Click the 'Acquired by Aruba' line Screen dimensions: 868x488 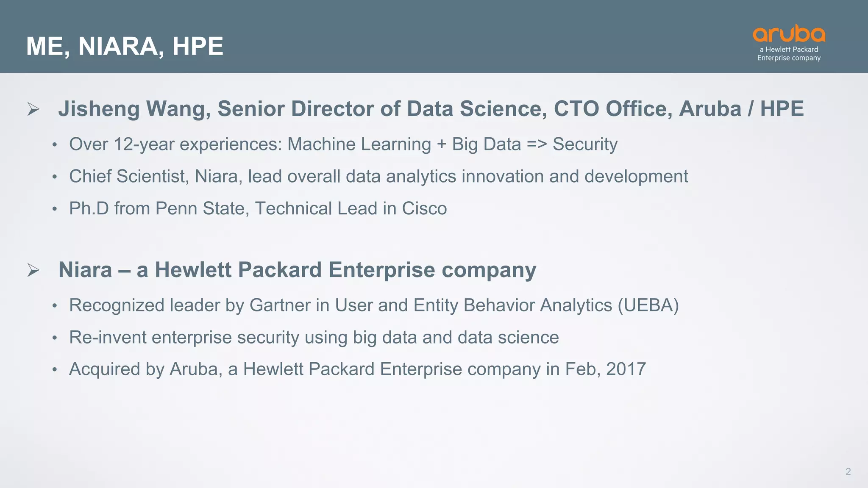click(x=357, y=369)
